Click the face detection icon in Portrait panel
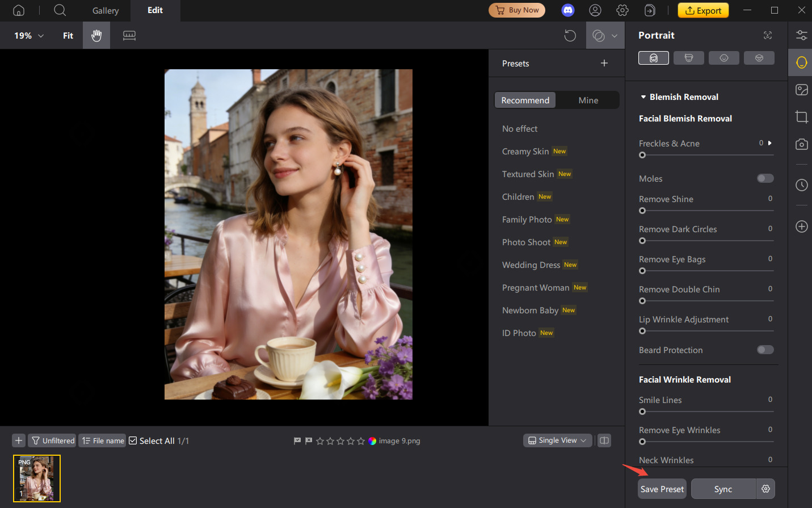Viewport: 812px width, 508px height. 768,35
